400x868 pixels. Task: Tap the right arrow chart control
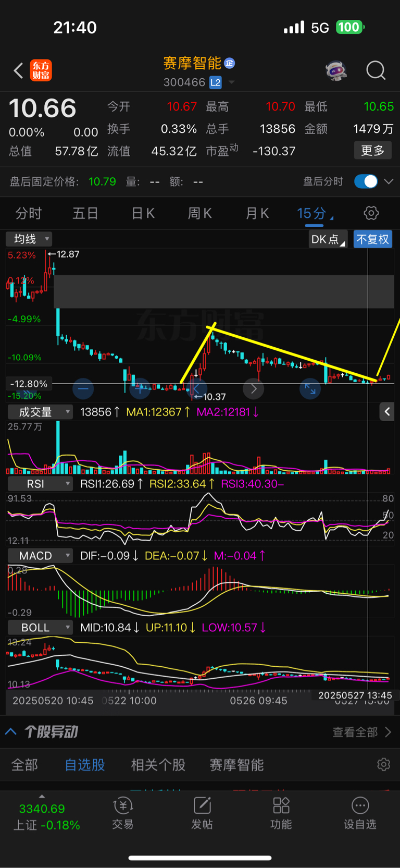point(254,388)
